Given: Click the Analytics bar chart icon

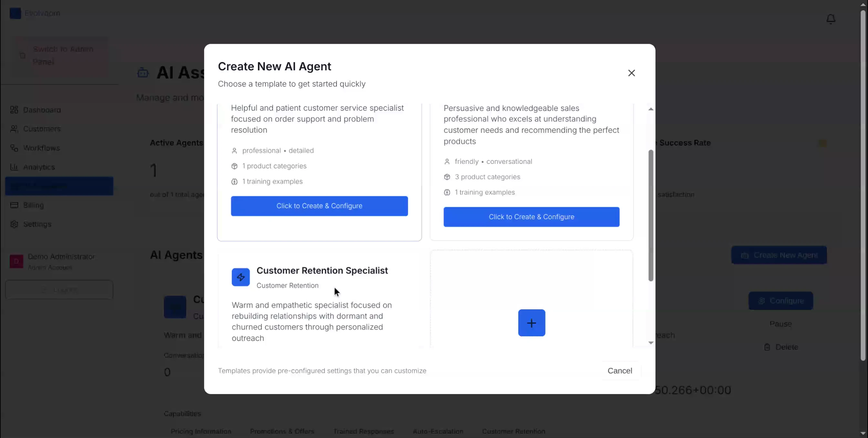Looking at the screenshot, I should pyautogui.click(x=14, y=167).
